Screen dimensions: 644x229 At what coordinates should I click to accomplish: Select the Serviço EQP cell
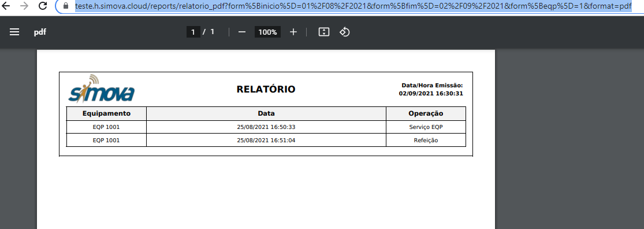click(x=426, y=127)
